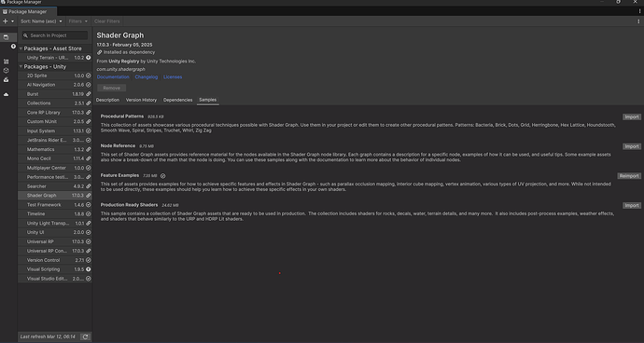Switch to the Dependencies tab
This screenshot has width=644, height=343.
click(x=178, y=100)
